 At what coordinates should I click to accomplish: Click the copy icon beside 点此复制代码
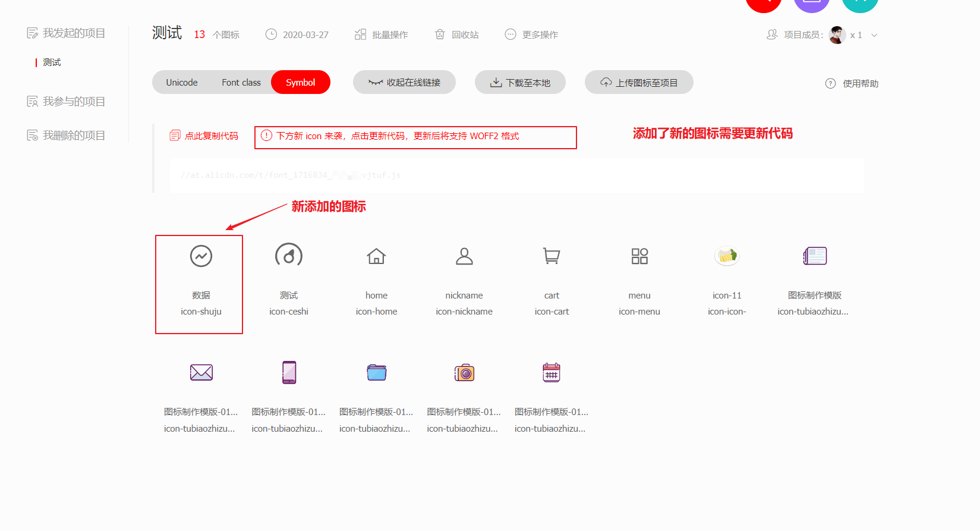tap(175, 136)
